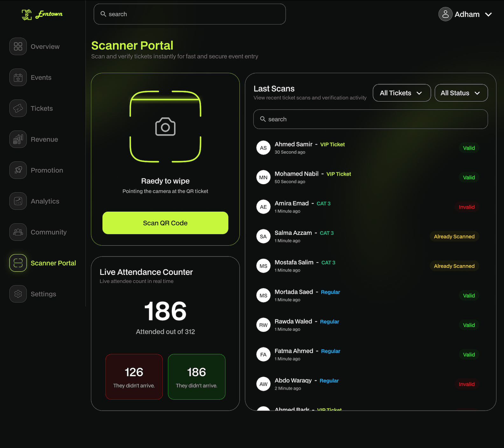Click the Evntown logo
This screenshot has width=504, height=448.
click(x=42, y=14)
